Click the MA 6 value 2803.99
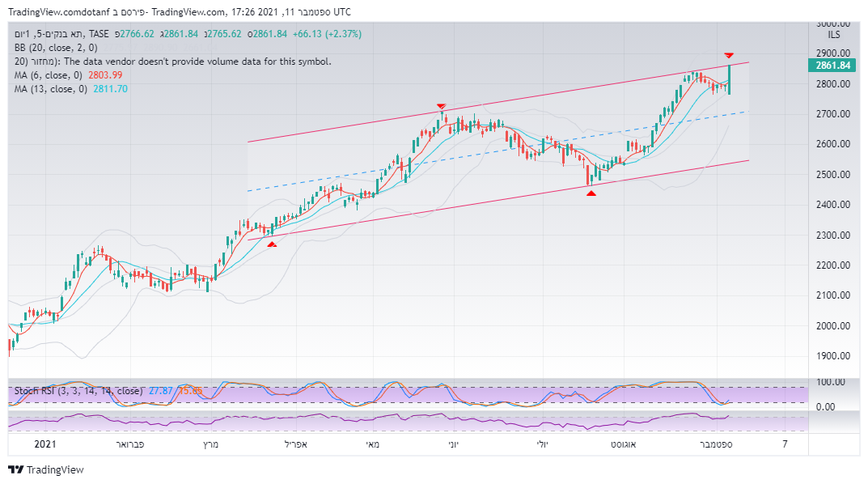The image size is (868, 484). [x=105, y=75]
